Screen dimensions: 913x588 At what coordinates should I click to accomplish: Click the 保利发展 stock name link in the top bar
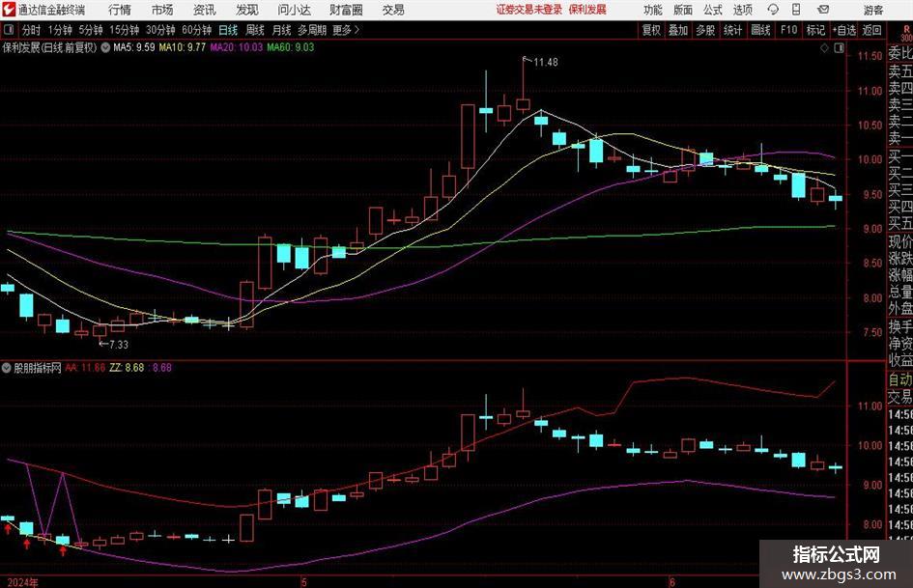point(587,10)
